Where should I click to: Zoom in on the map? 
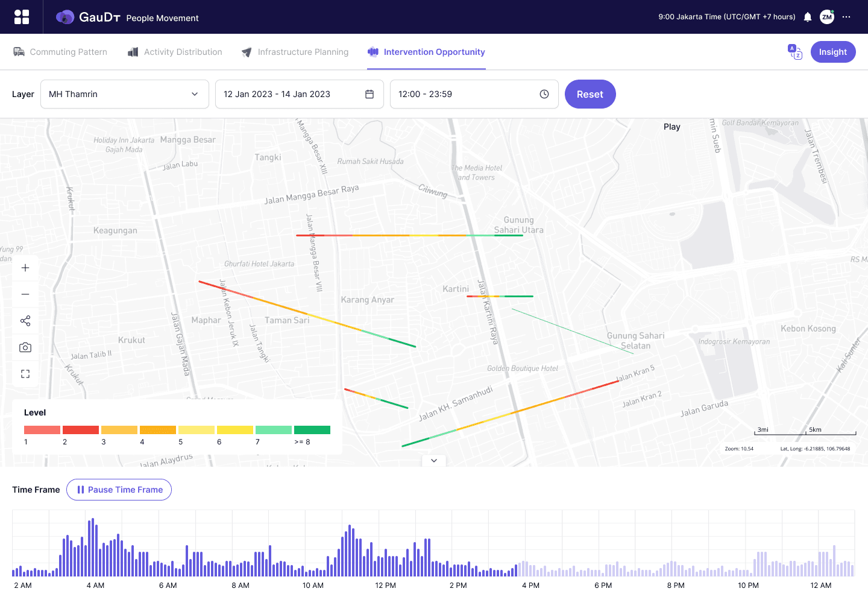click(x=25, y=268)
